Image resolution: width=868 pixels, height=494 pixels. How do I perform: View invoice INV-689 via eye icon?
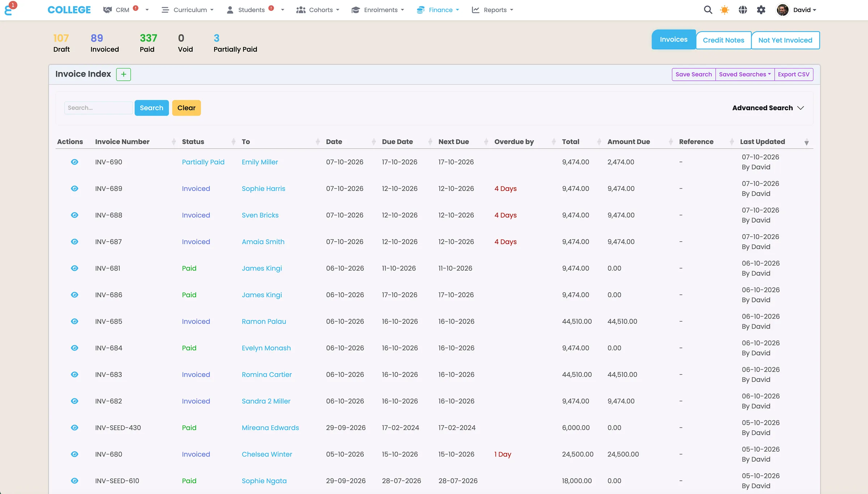(75, 188)
